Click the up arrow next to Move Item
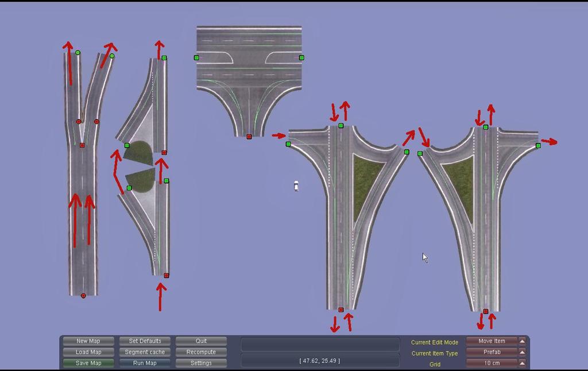Image resolution: width=588 pixels, height=371 pixels. [x=521, y=341]
